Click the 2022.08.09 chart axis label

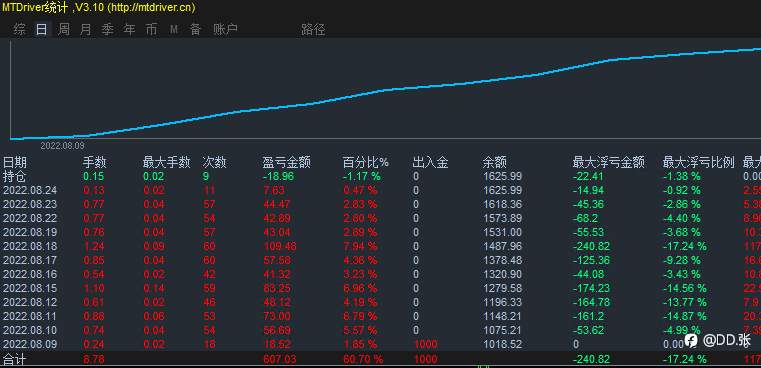pyautogui.click(x=62, y=146)
